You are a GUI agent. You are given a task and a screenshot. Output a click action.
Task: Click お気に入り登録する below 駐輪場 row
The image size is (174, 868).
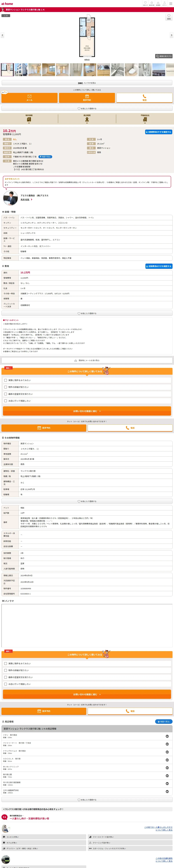pos(87,501)
